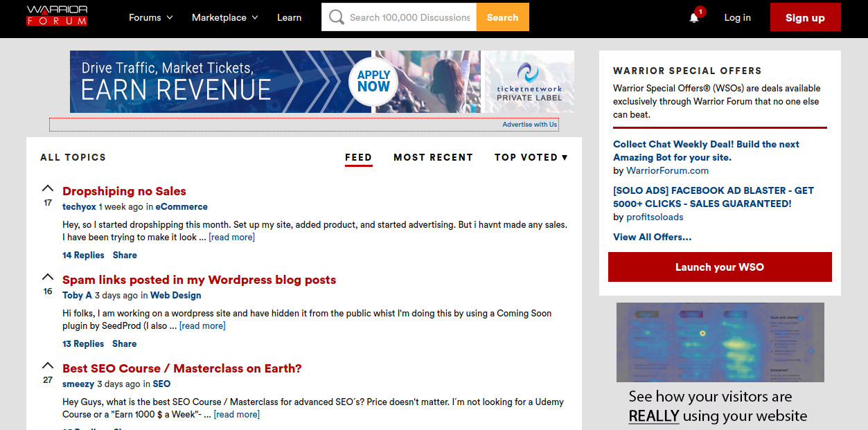This screenshot has height=430, width=868.
Task: Click read more on Dropshiping post
Action: tap(231, 237)
